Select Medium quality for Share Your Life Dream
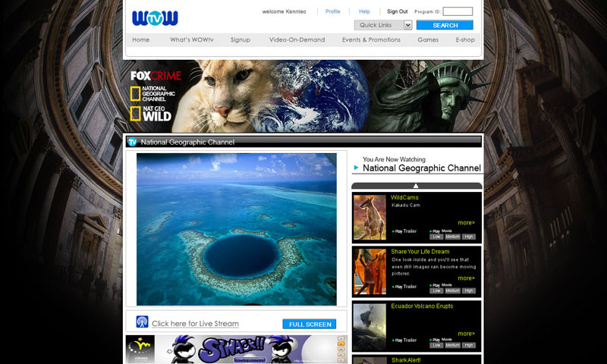607x364 pixels. [452, 291]
